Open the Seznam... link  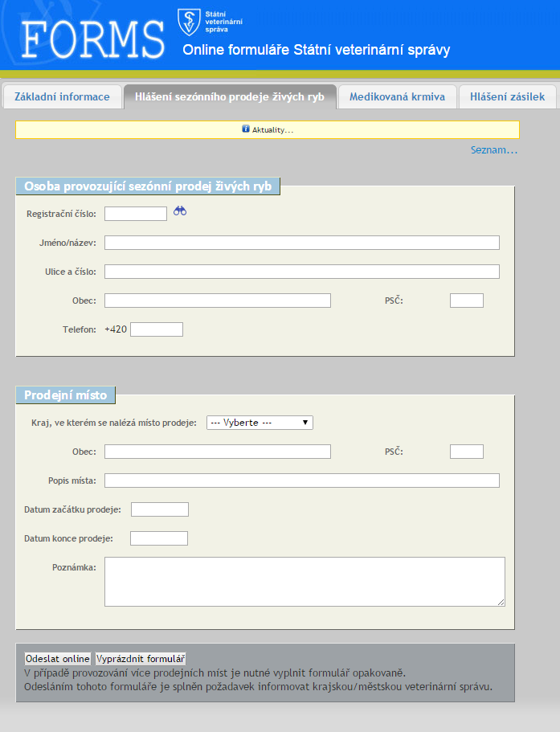pyautogui.click(x=494, y=150)
